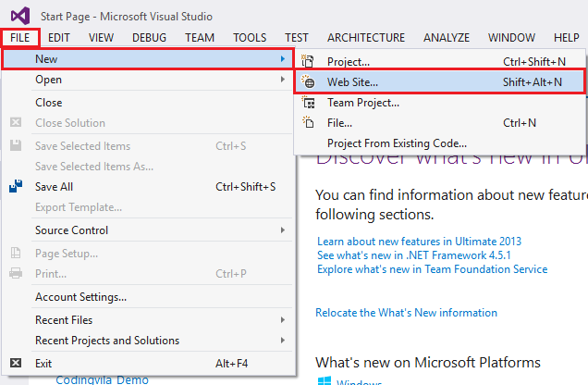Click the Team Project icon
Viewport: 588px width, 385px height.
(309, 102)
